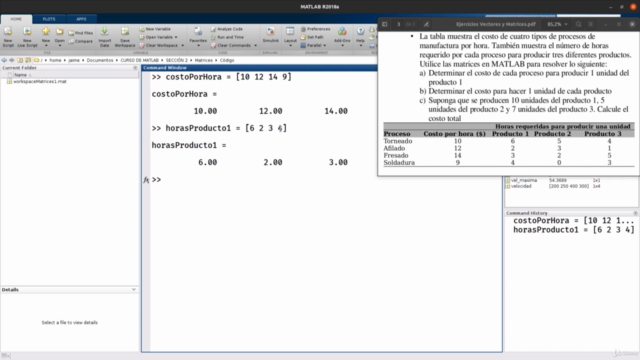Viewport: 640px width, 360px height.
Task: Click the Command Window prompt input
Action: tap(327, 180)
